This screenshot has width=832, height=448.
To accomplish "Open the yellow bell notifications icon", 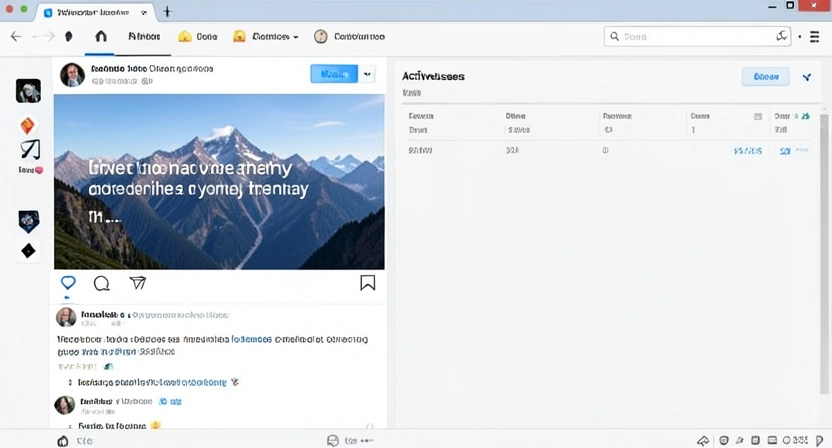I will (x=184, y=36).
